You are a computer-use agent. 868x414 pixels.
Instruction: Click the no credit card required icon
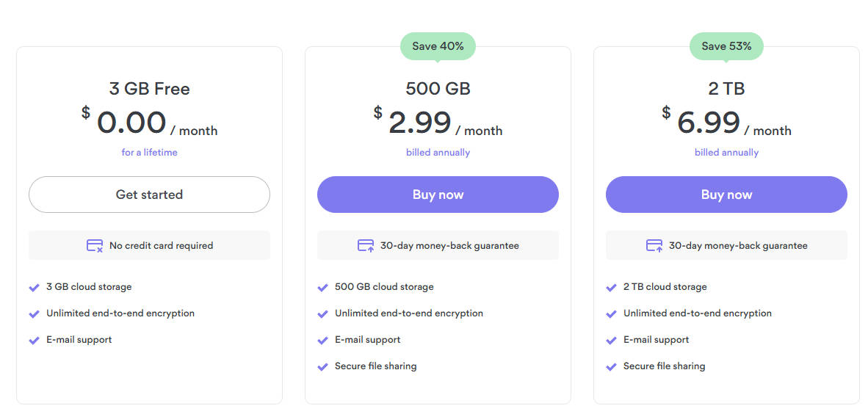95,246
